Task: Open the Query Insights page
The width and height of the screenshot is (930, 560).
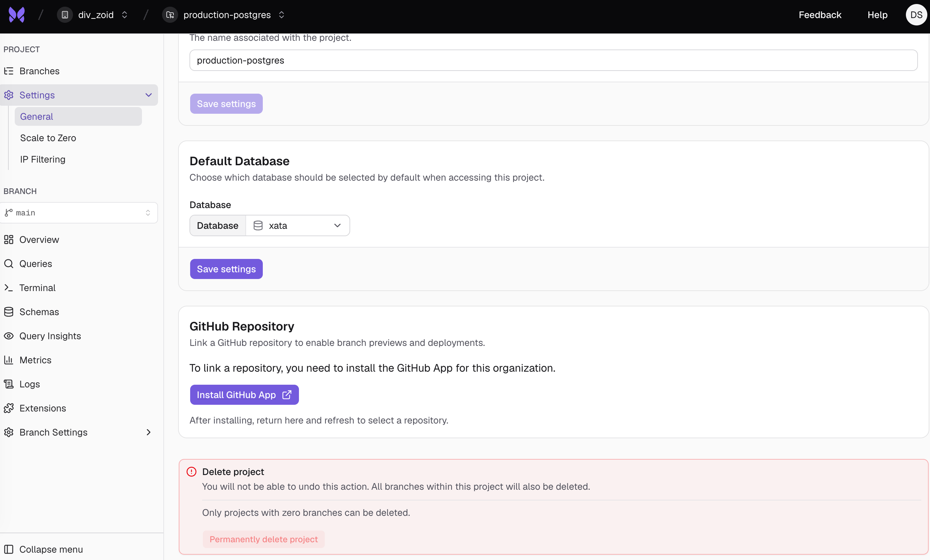Action: coord(50,336)
